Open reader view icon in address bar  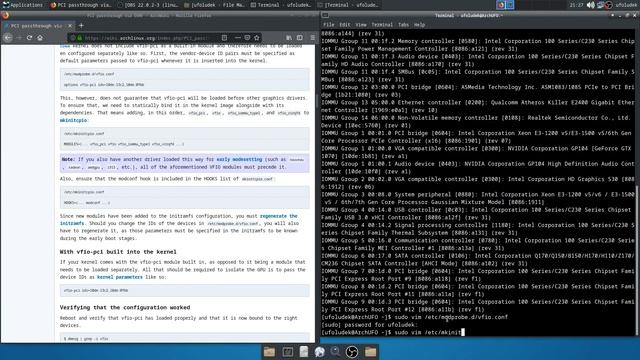pyautogui.click(x=224, y=38)
